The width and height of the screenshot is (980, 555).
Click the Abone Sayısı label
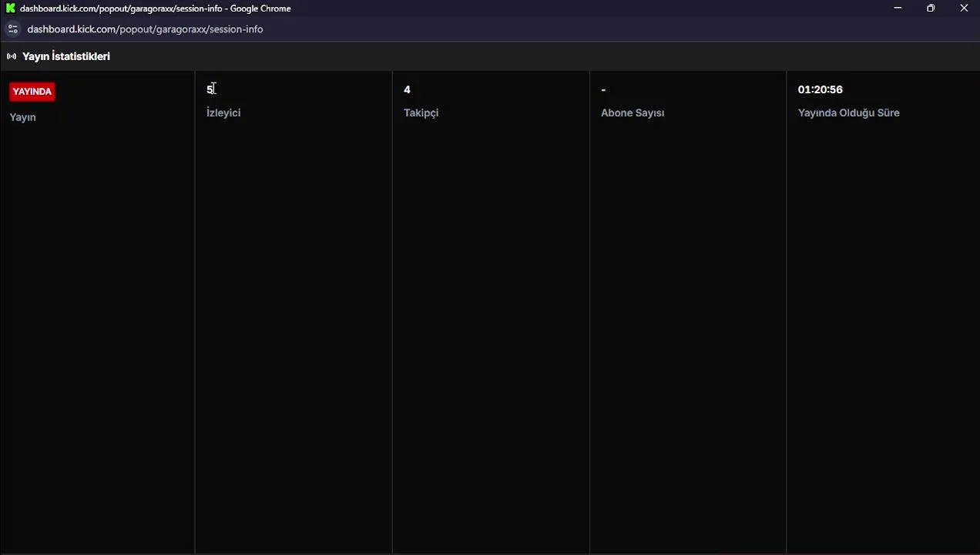click(633, 113)
